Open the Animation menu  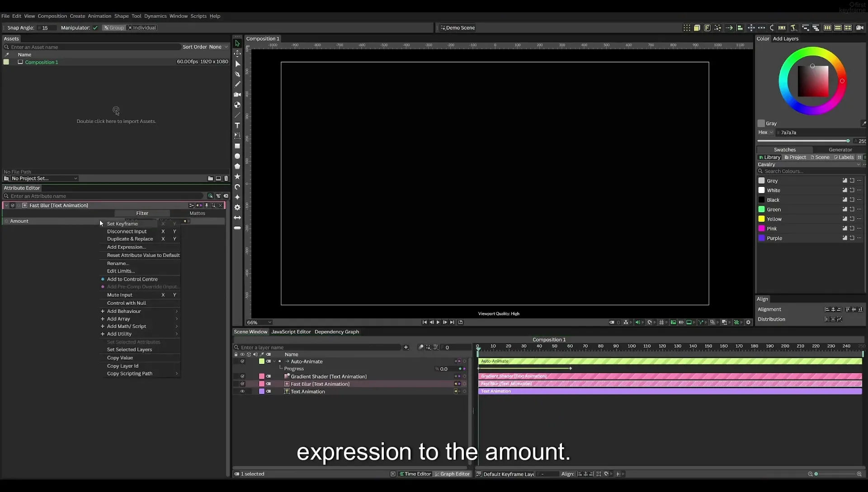coord(99,16)
